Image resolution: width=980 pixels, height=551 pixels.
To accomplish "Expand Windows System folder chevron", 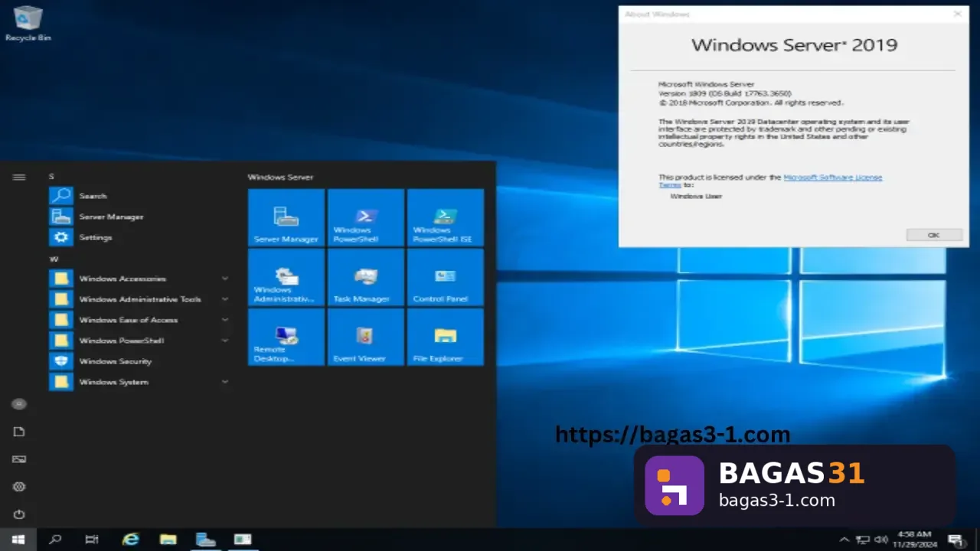I will tap(225, 382).
